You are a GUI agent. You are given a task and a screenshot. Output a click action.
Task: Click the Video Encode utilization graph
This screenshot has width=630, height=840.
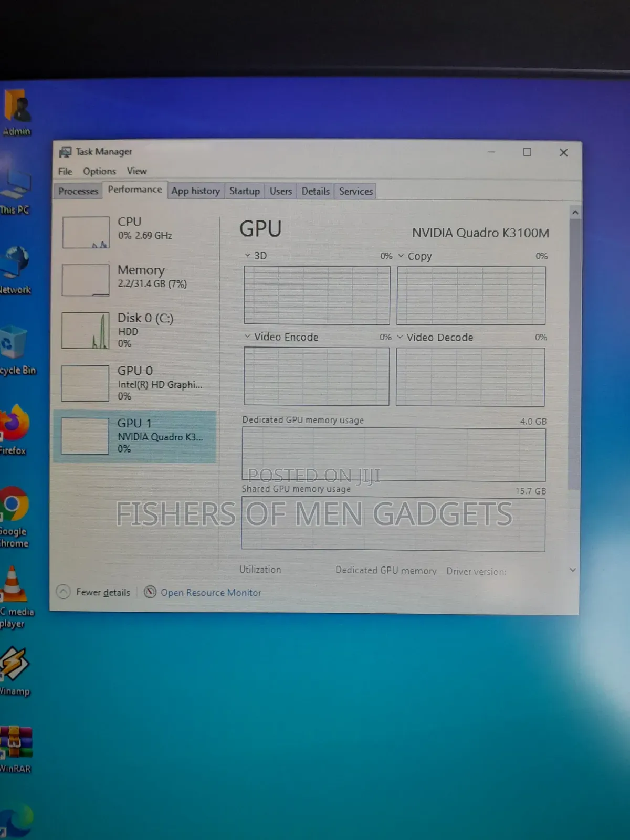tap(317, 376)
